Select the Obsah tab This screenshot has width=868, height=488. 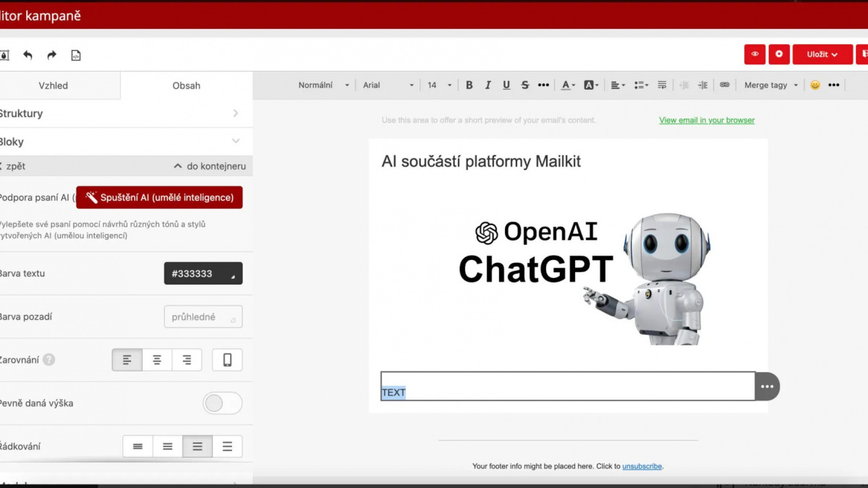tap(186, 85)
